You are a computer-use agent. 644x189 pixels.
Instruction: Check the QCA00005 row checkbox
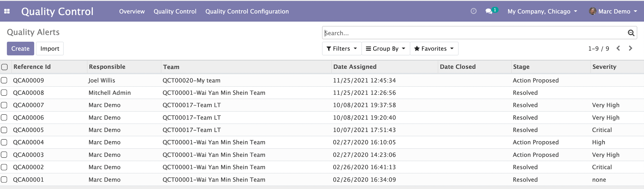pyautogui.click(x=4, y=130)
